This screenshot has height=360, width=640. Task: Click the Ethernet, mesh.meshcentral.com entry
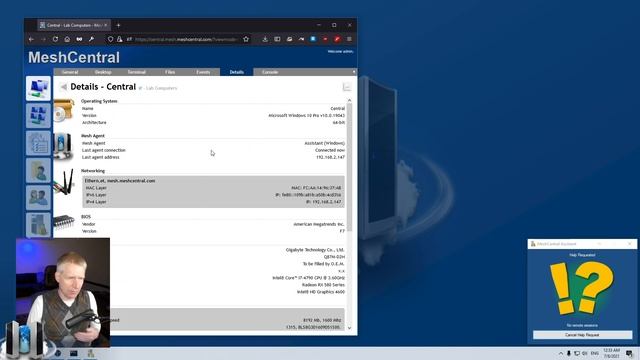point(120,181)
